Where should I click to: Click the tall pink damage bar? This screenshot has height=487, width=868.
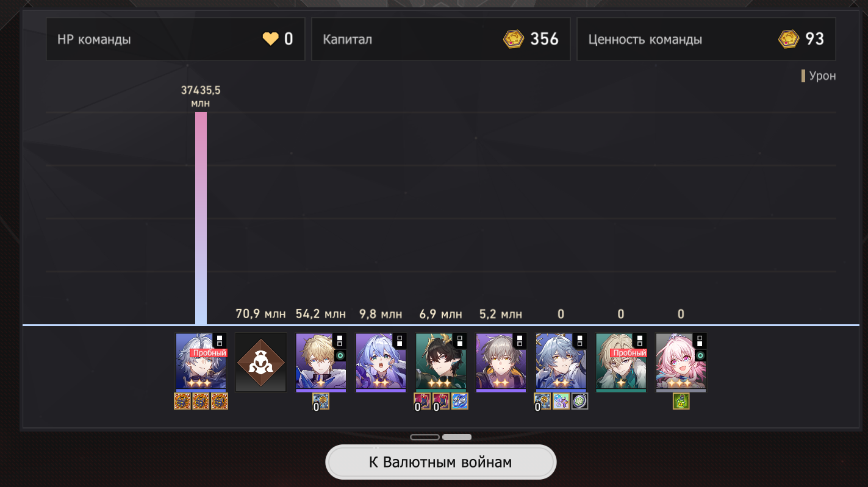pos(201,218)
